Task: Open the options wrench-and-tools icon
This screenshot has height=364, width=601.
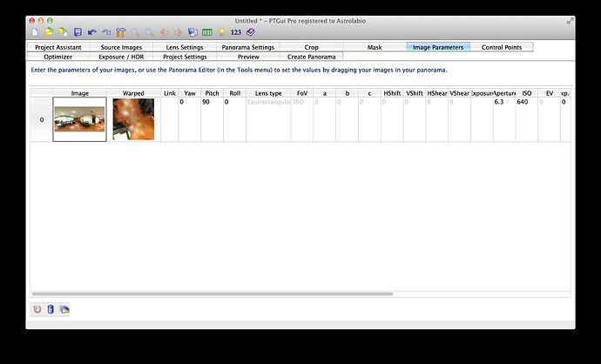Action: [x=121, y=32]
